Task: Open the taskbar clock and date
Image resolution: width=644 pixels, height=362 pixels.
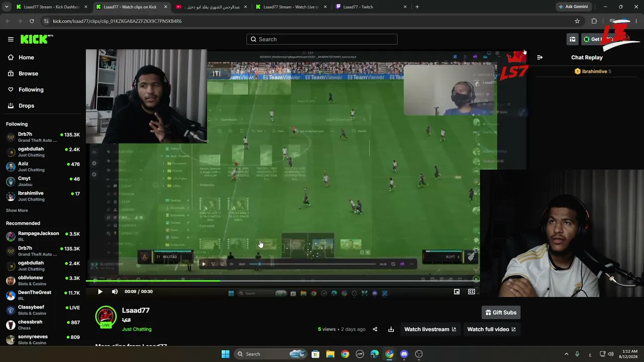Action: (x=629, y=354)
